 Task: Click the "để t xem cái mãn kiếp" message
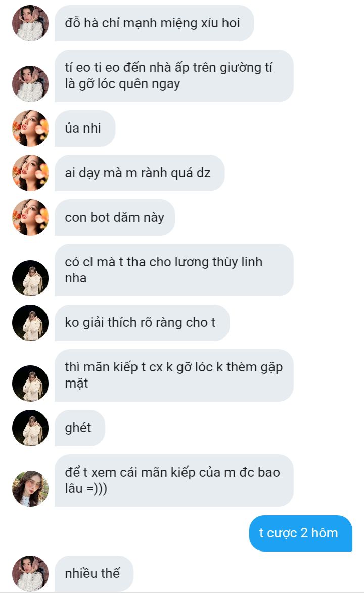tap(174, 481)
